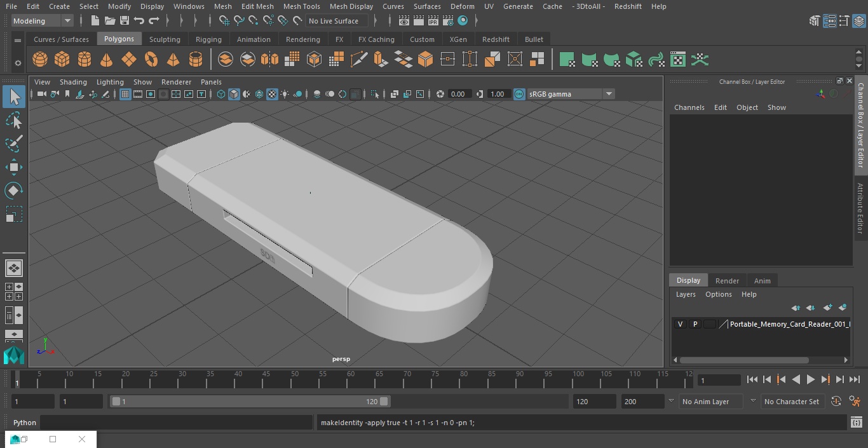Image resolution: width=868 pixels, height=448 pixels.
Task: Go to start of playback range
Action: click(x=752, y=379)
